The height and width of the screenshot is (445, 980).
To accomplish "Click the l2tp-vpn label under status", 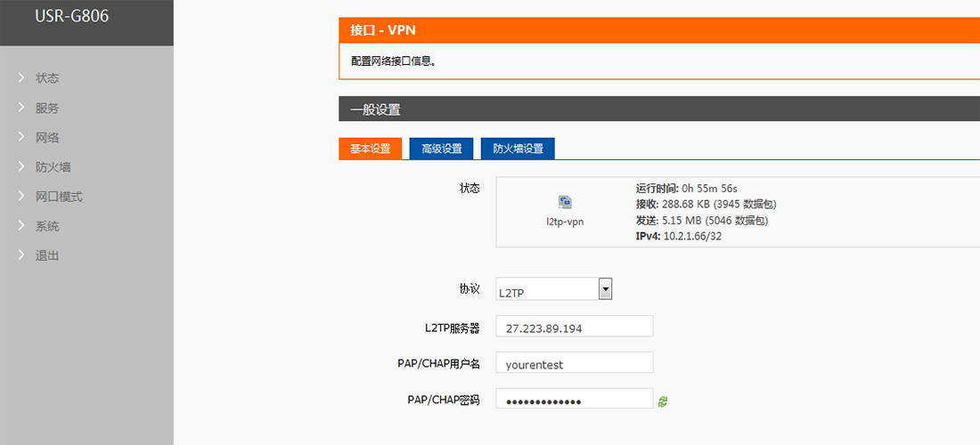I will pos(565,221).
